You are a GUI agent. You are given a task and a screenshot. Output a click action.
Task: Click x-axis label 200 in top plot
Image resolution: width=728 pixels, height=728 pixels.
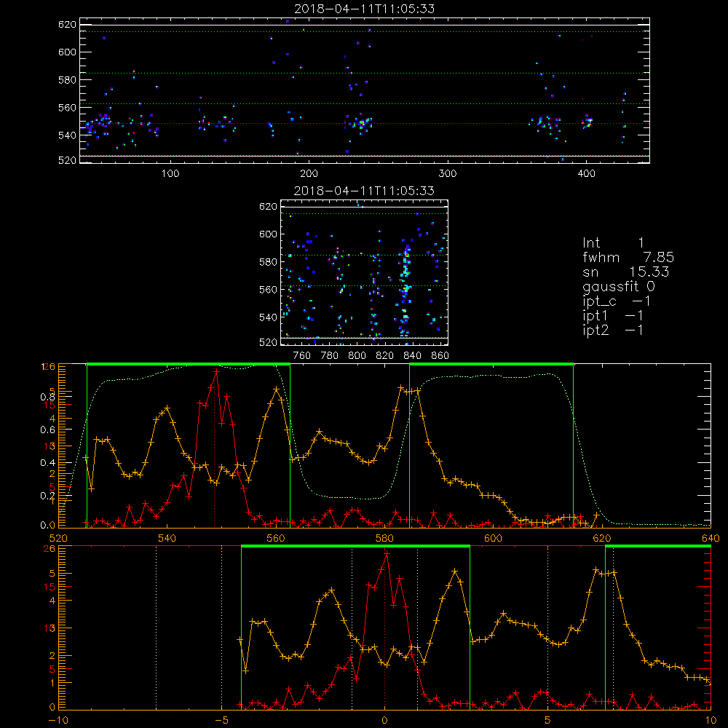[309, 174]
